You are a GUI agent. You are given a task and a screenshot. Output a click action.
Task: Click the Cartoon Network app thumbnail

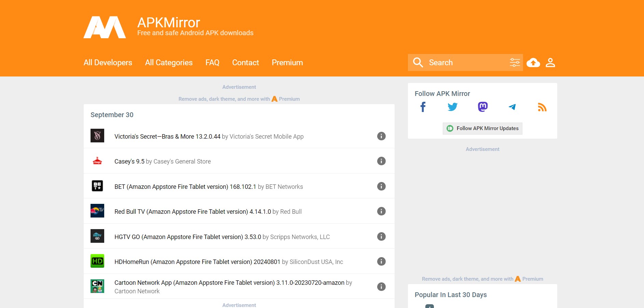(x=97, y=286)
